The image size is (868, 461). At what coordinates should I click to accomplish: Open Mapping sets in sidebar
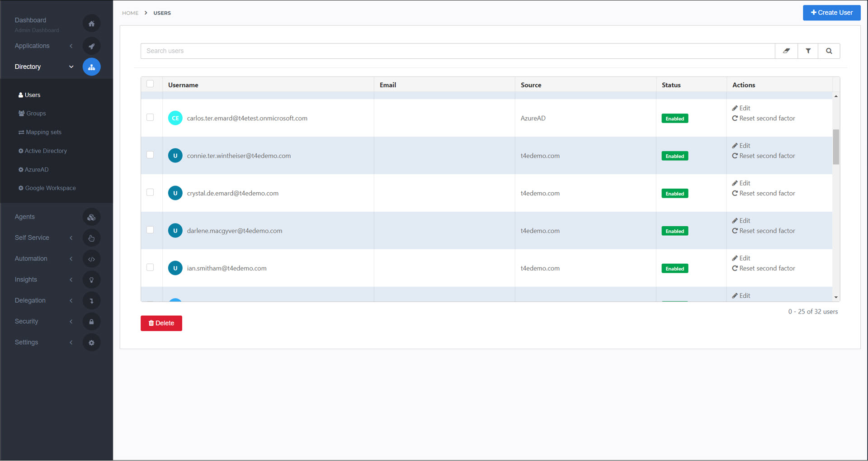pyautogui.click(x=40, y=133)
